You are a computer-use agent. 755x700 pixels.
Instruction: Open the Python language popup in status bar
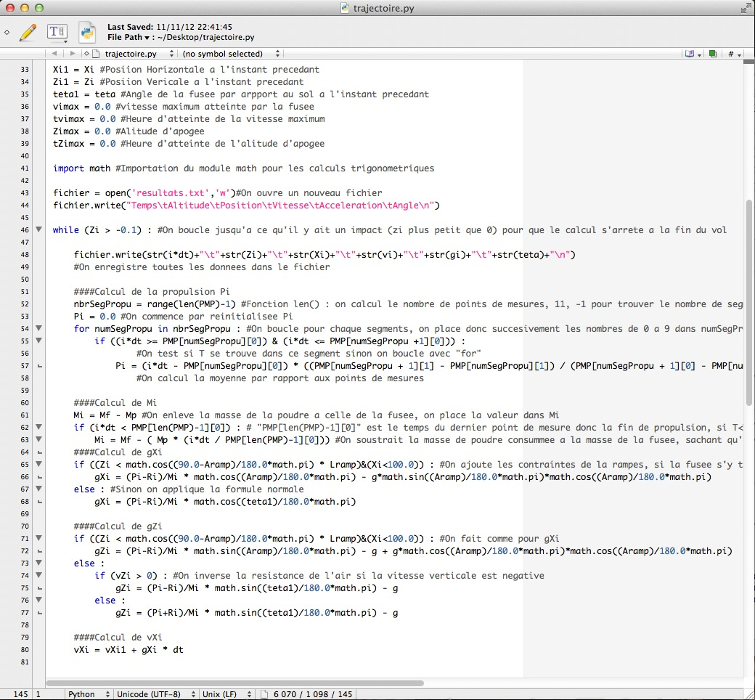(x=89, y=694)
